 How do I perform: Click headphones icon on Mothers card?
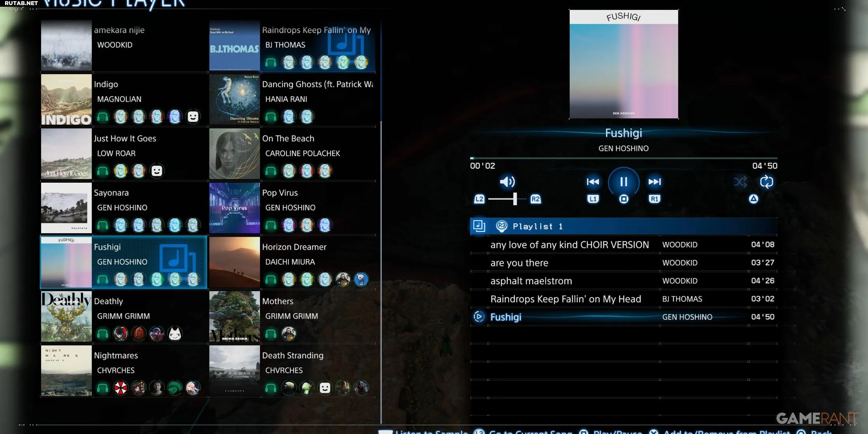coord(271,334)
